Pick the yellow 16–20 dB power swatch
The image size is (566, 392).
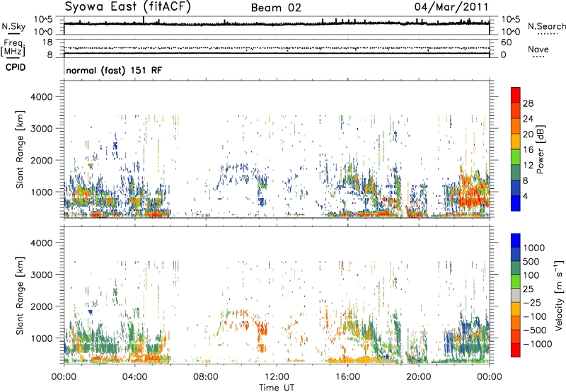(x=516, y=142)
